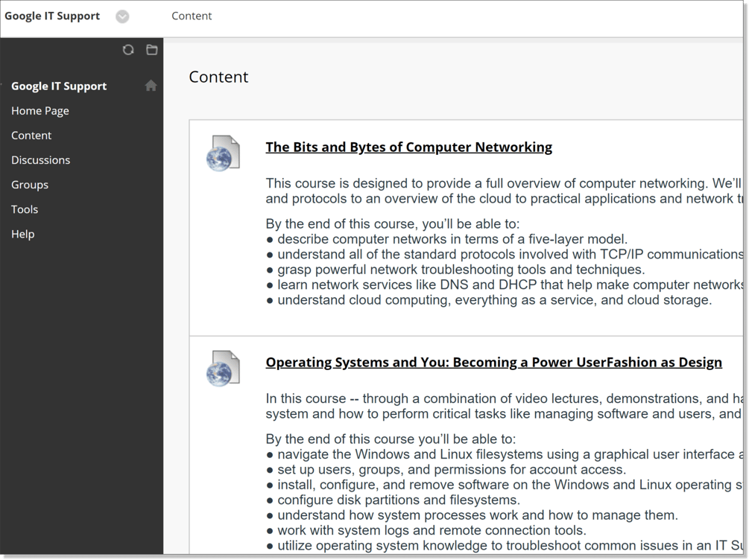The height and width of the screenshot is (560, 749).
Task: Click Google IT Support title in the sidebar
Action: (59, 85)
